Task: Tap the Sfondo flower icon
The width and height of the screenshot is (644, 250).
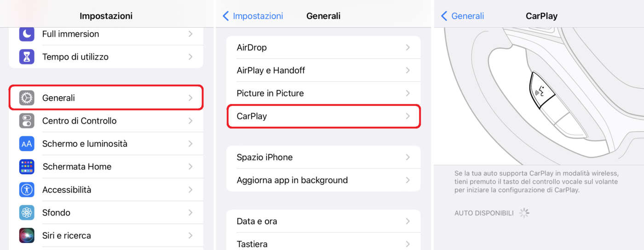Action: click(x=27, y=213)
